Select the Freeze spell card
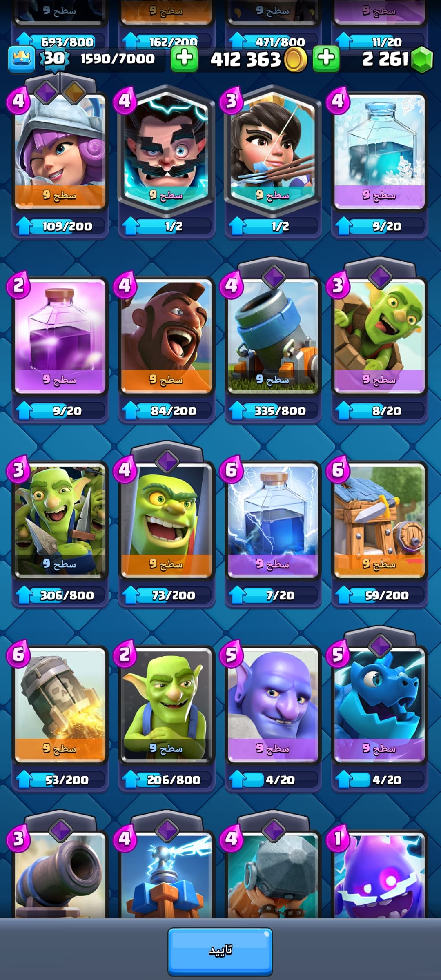 pos(380,152)
